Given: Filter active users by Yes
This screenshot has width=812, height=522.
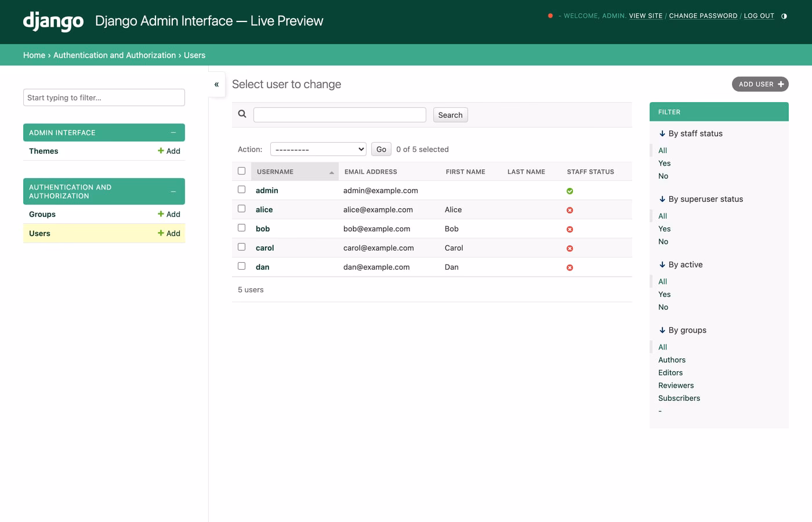Looking at the screenshot, I should [x=664, y=294].
